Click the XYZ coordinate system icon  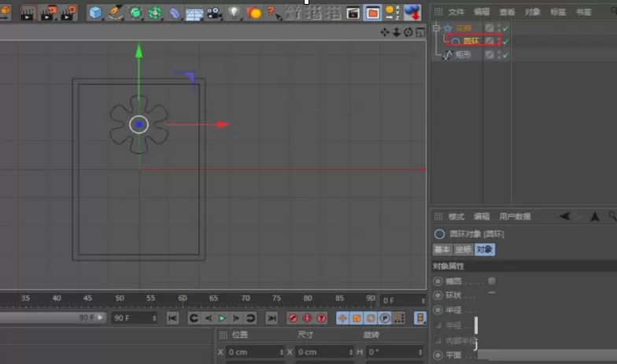392,13
